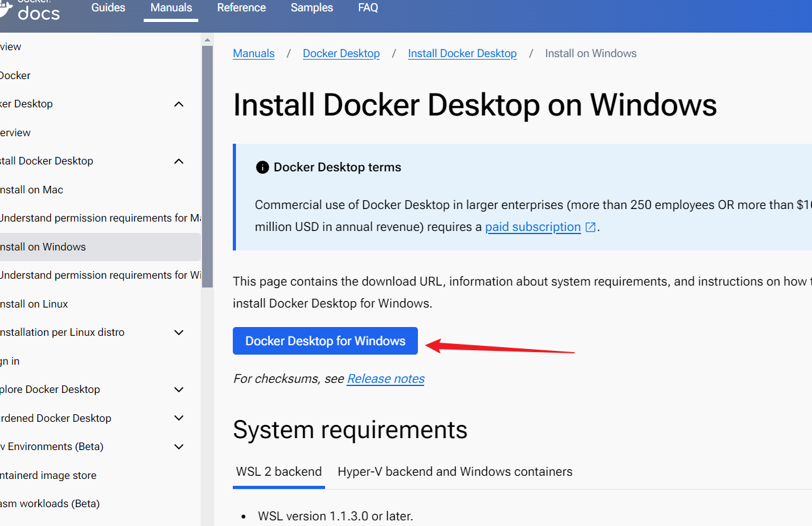Go to Install Docker Desktop breadcrumb link

[x=462, y=53]
